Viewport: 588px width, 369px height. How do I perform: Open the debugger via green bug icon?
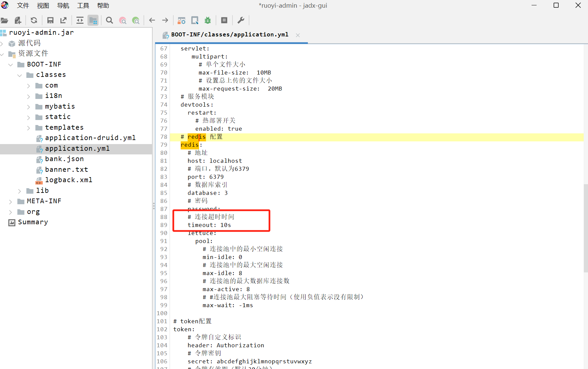pos(208,20)
